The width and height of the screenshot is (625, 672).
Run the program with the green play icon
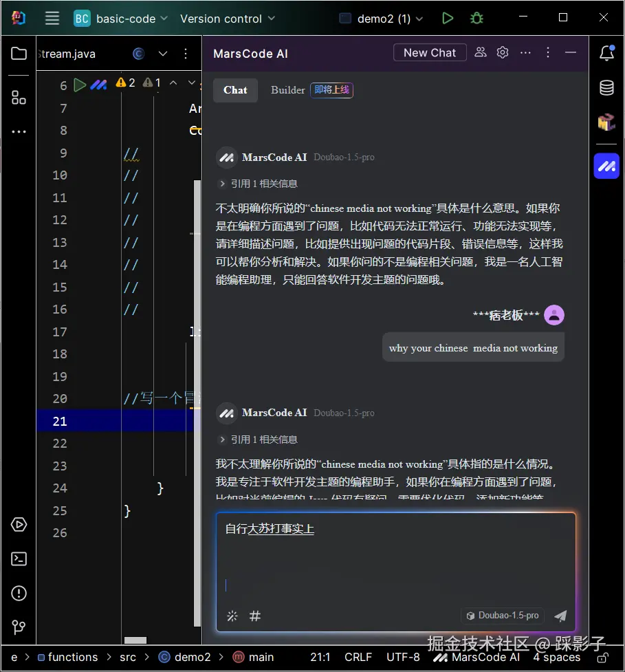tap(447, 18)
